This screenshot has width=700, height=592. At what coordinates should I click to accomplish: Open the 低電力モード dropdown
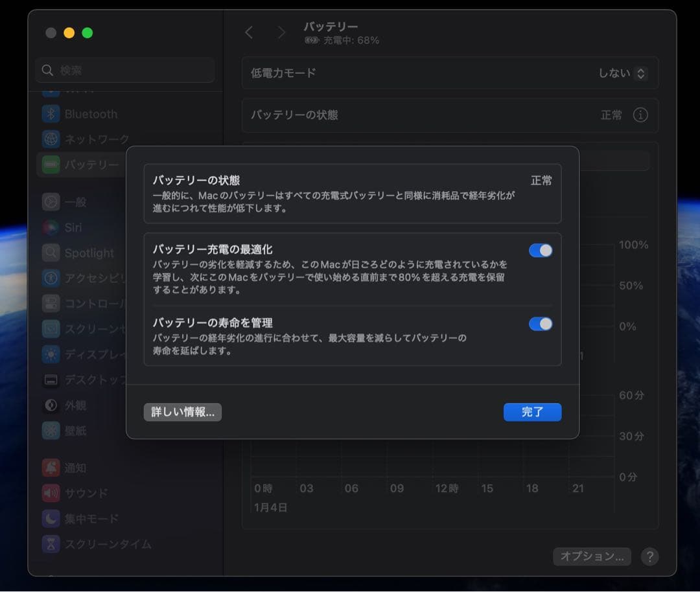click(640, 73)
